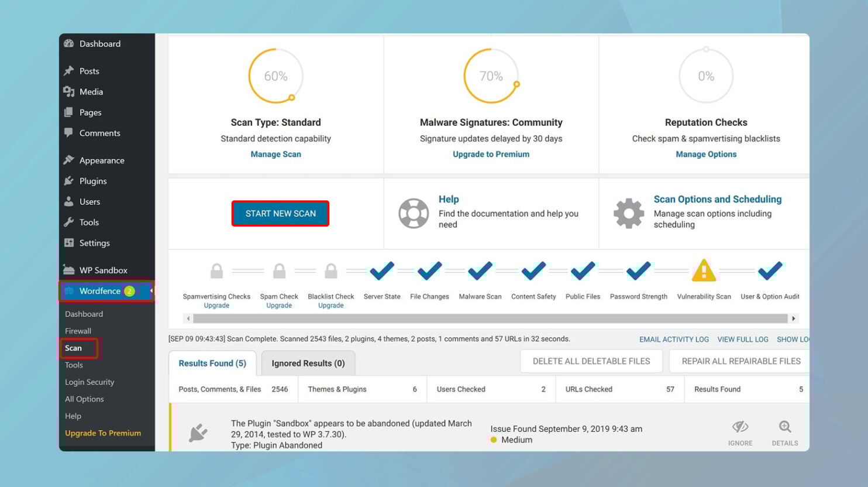The height and width of the screenshot is (487, 868).
Task: Click the scan stages scrollbar right arrow
Action: (x=793, y=318)
